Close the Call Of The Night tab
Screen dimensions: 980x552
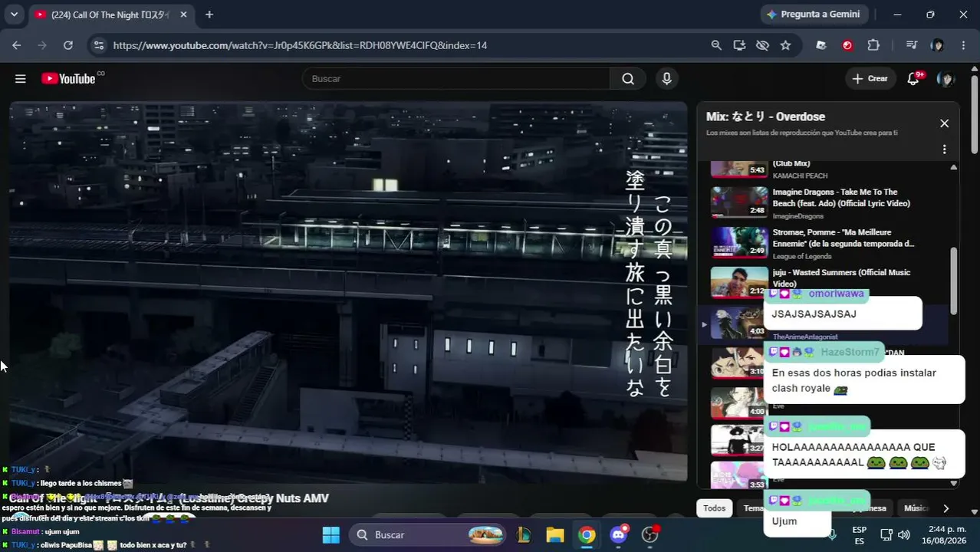(x=183, y=15)
